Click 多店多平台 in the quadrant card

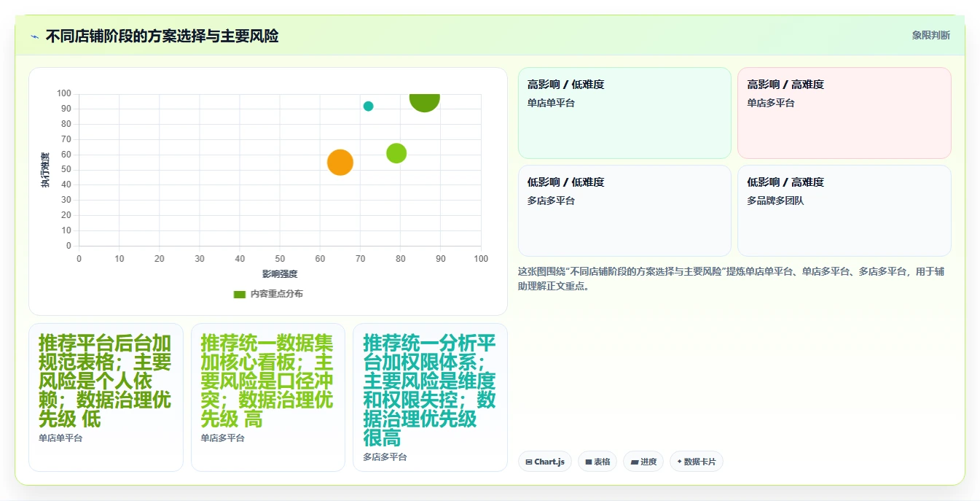point(551,201)
